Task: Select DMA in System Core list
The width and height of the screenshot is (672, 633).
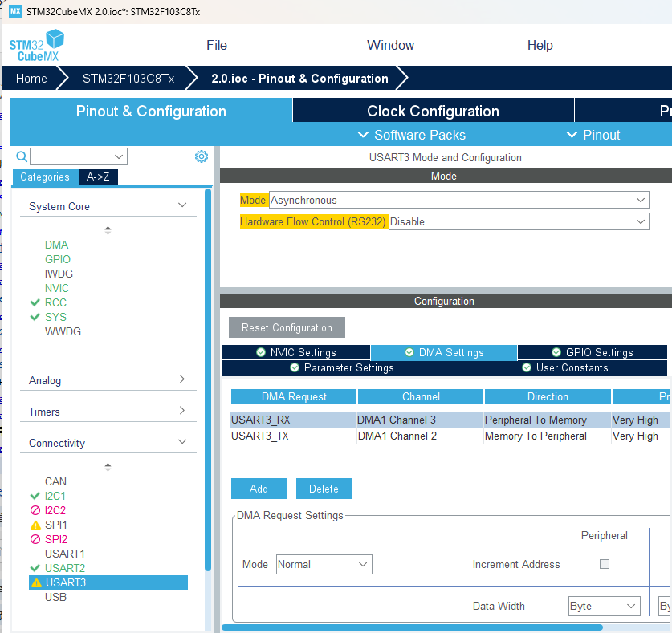Action: coord(56,245)
